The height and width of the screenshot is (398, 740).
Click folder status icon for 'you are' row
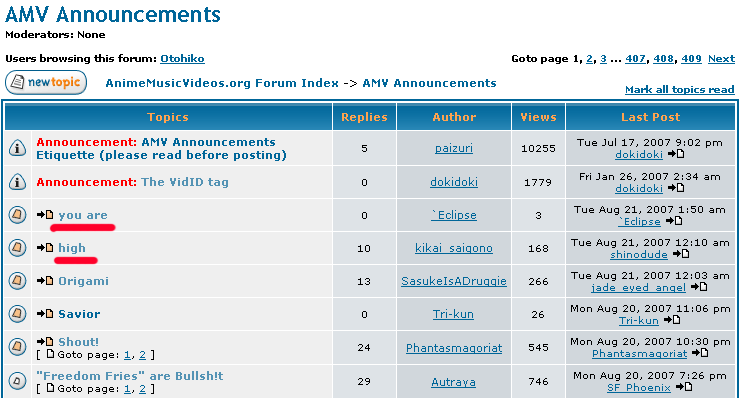click(x=17, y=215)
